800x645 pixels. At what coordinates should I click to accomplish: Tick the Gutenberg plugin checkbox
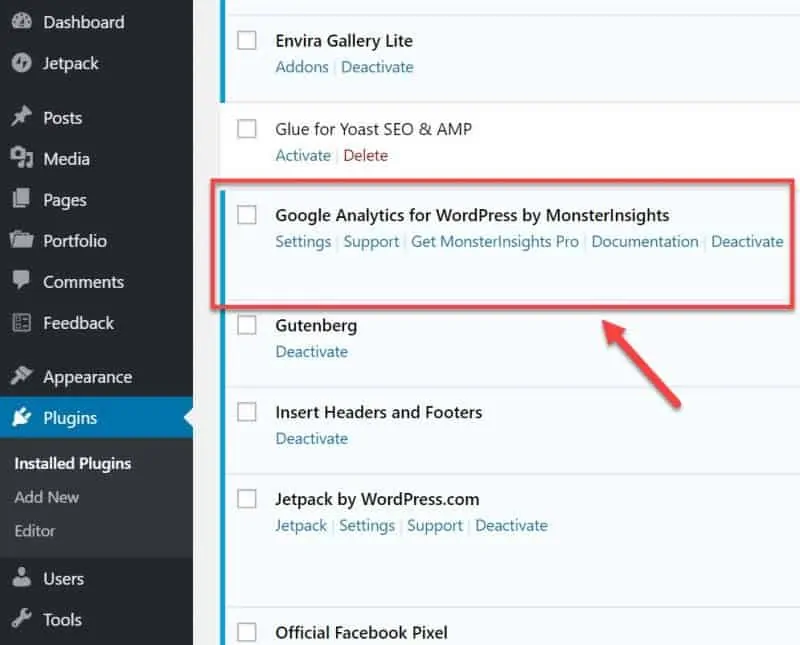tap(247, 325)
